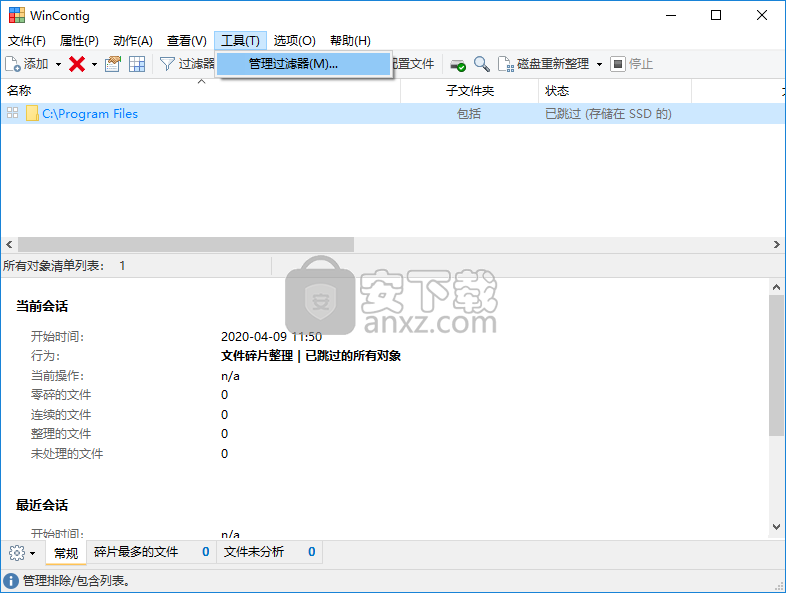786x593 pixels.
Task: Click the WinContig app icon in title bar
Action: pos(17,15)
